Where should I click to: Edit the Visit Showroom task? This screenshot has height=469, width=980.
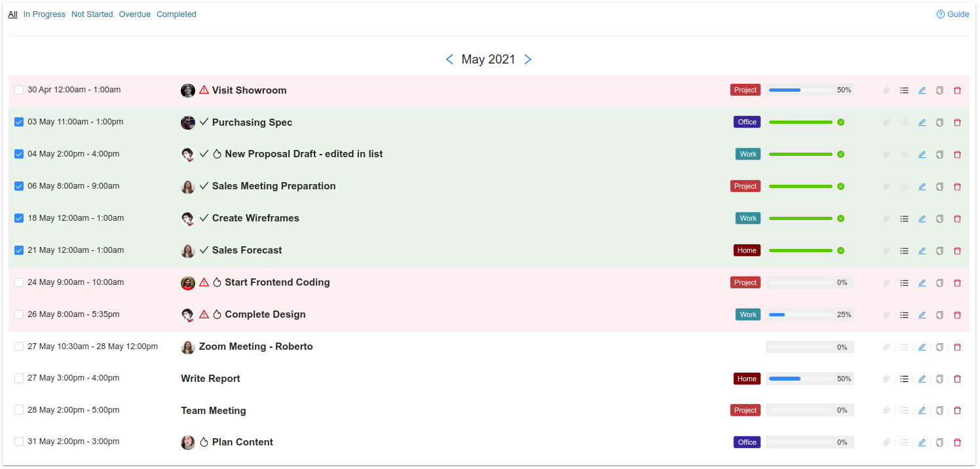coord(922,90)
